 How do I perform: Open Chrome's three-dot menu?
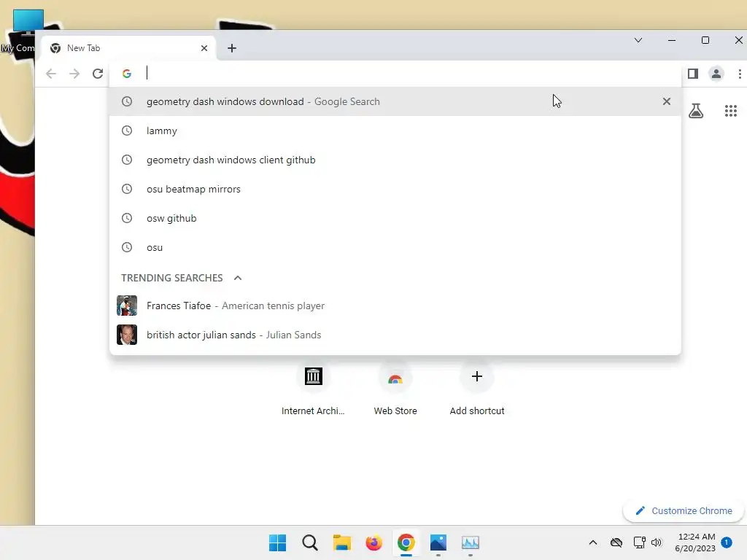point(740,74)
